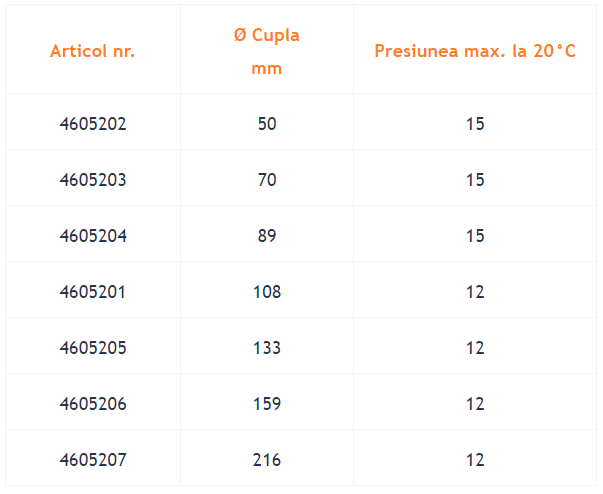Select article number 4605204
Screen dimensions: 603x494
(x=93, y=236)
